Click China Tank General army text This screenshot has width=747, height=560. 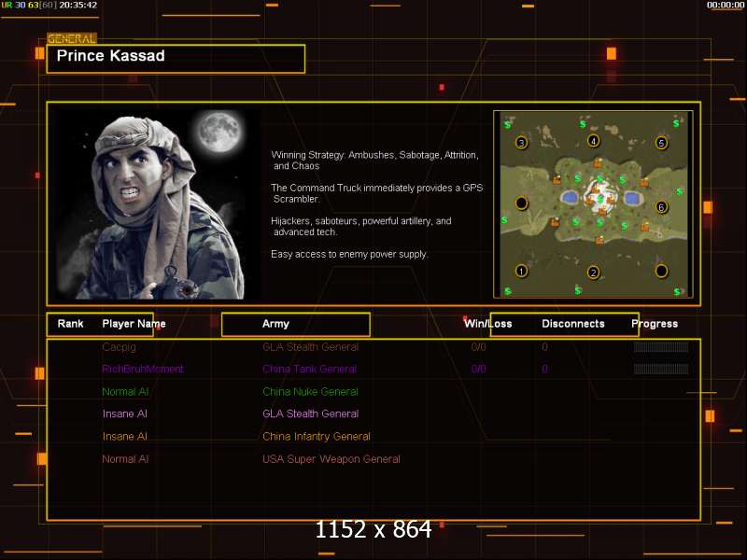[309, 369]
